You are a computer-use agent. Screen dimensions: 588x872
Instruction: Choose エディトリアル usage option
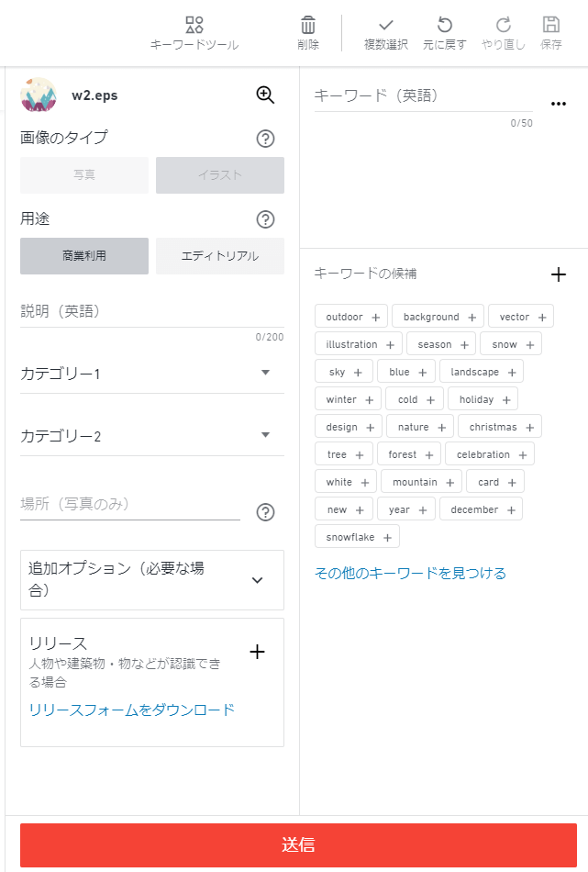[x=219, y=256]
